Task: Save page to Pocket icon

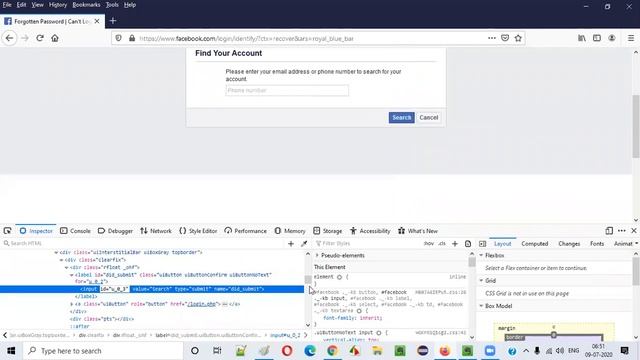Action: pos(505,38)
